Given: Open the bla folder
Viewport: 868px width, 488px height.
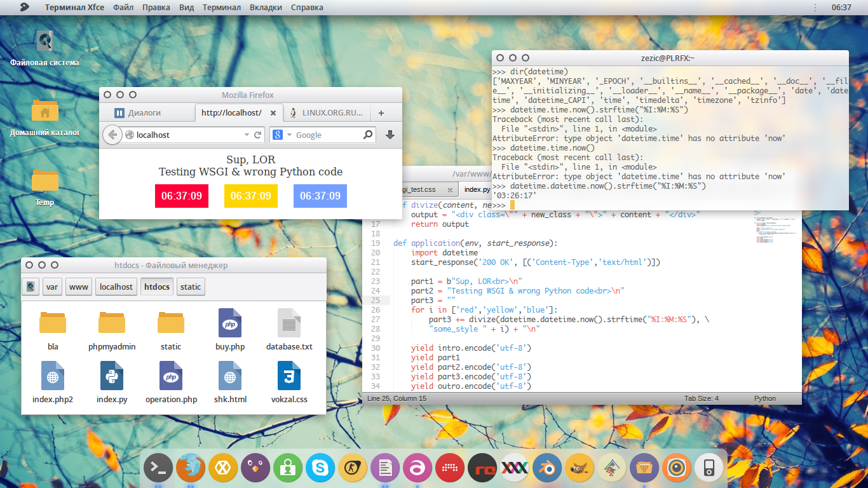Looking at the screenshot, I should click(x=53, y=329).
